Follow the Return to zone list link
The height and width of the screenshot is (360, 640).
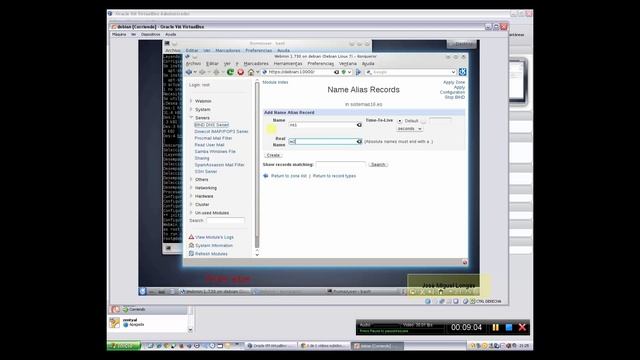(x=289, y=176)
